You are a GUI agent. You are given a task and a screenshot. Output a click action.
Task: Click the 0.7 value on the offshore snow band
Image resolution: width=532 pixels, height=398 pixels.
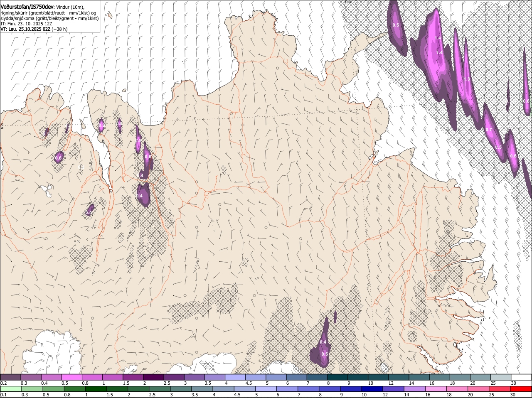tap(489, 130)
